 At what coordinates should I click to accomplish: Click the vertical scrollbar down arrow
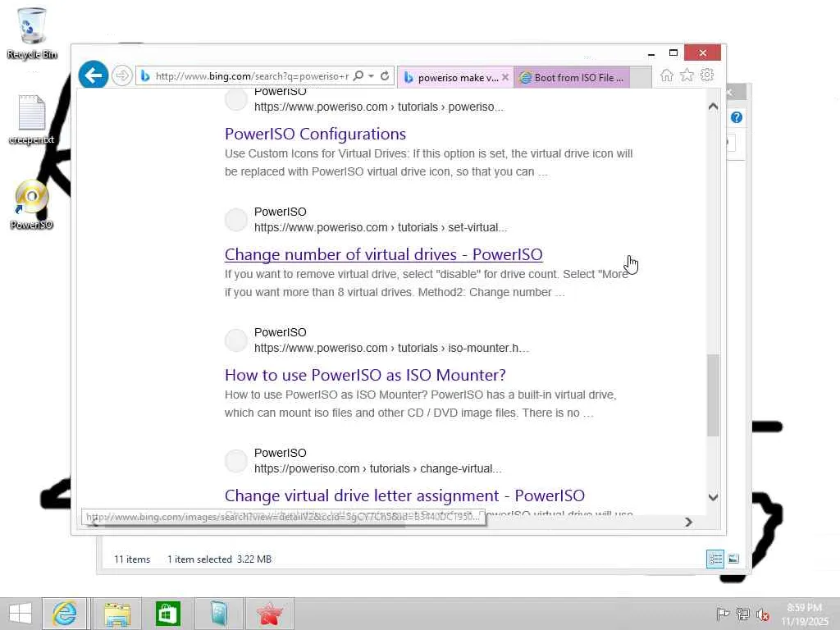(713, 497)
